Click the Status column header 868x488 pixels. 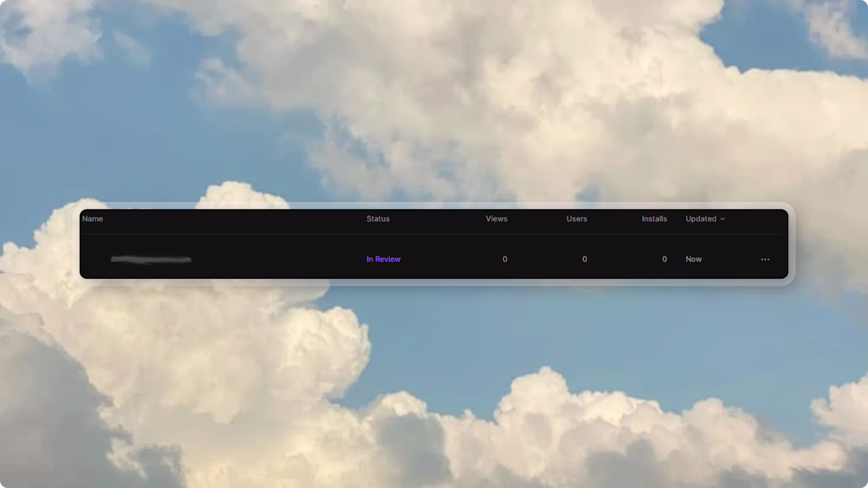coord(378,218)
